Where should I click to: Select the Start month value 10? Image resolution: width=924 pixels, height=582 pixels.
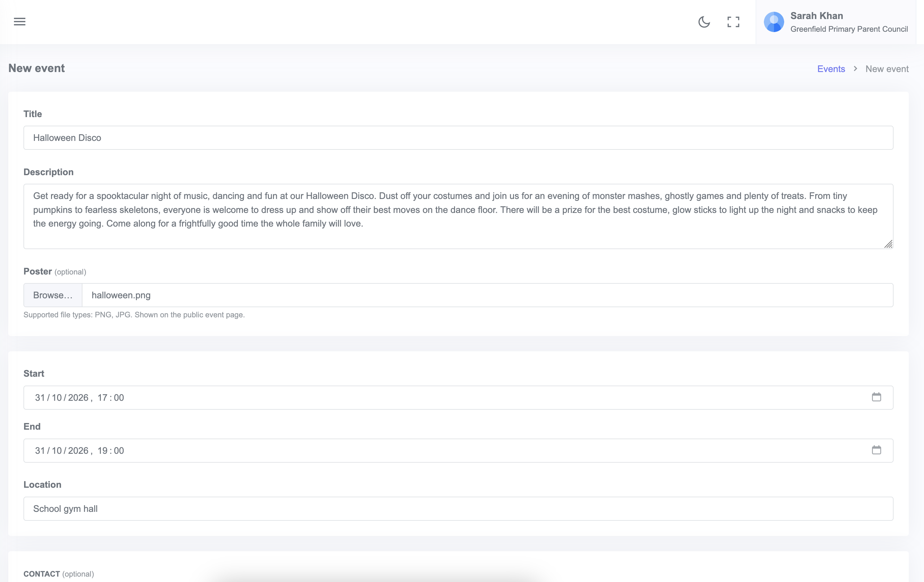pos(57,398)
